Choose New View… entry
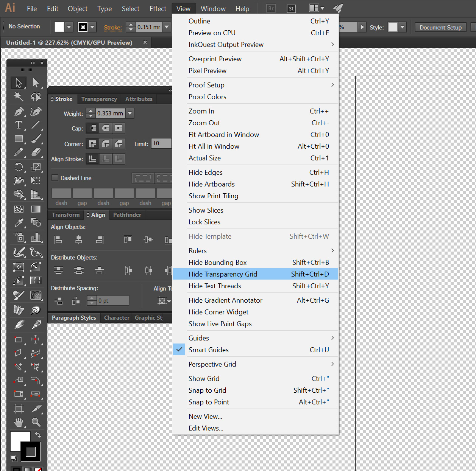 255,417
